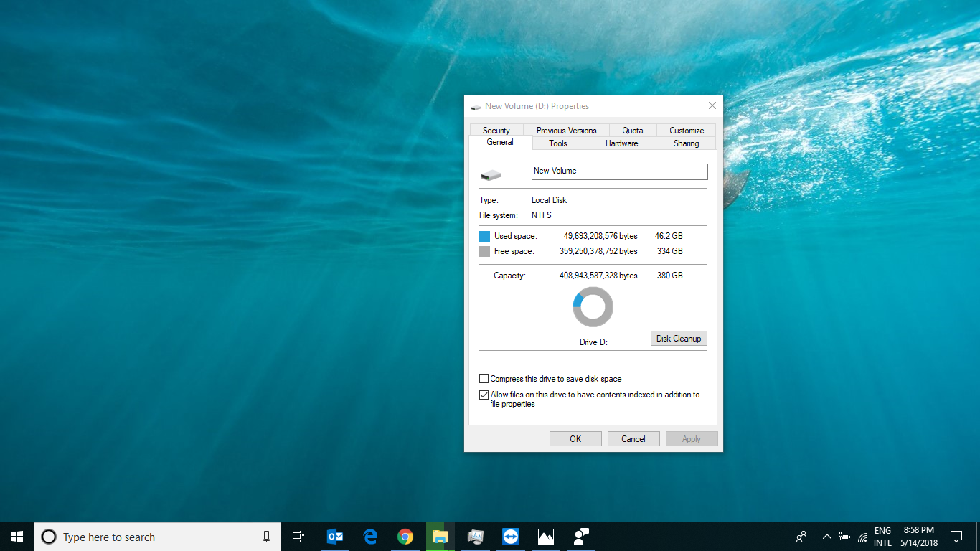Open Google Chrome in the taskbar
Screen dimensions: 980x551
click(405, 537)
